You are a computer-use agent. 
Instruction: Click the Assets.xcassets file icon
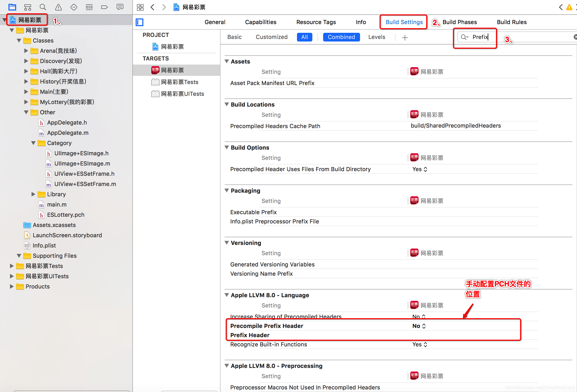tap(27, 224)
